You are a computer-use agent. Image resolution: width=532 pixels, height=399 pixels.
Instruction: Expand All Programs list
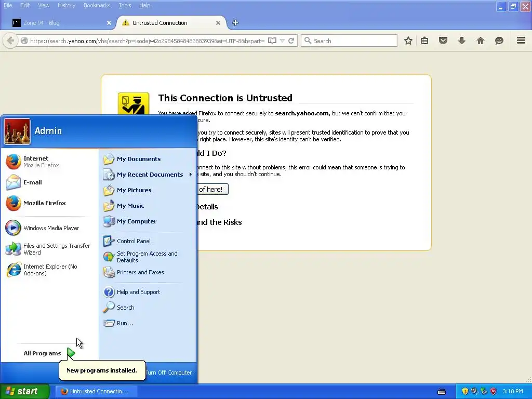pos(49,353)
